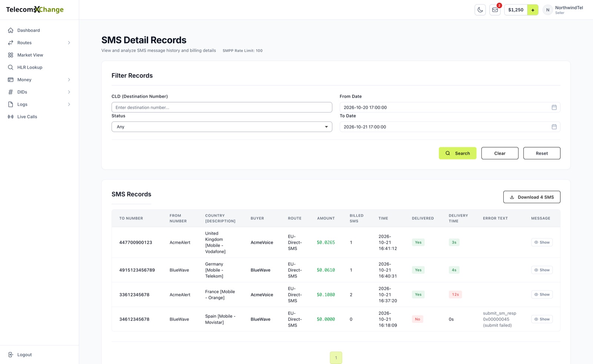Click the SMPP Rate Limit: 100 text
Screen dimensions: 593x364
[x=242, y=51]
